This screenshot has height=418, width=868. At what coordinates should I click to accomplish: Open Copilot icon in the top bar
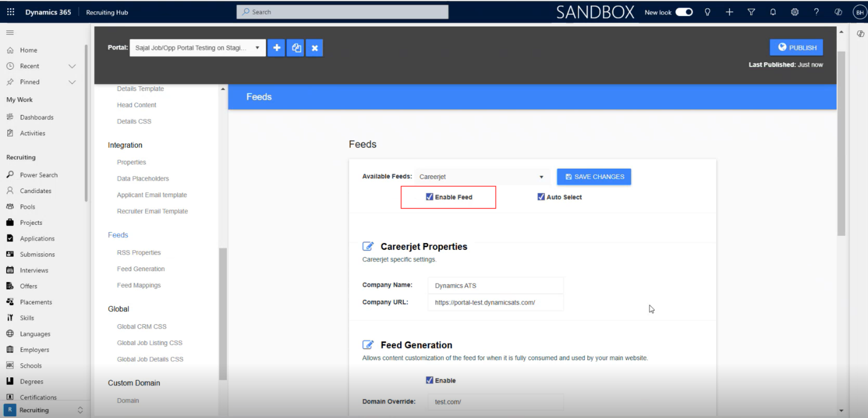[838, 12]
